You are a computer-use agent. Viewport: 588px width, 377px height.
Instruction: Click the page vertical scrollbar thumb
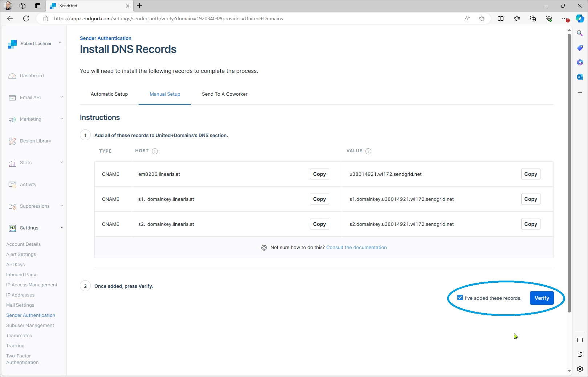(569, 173)
